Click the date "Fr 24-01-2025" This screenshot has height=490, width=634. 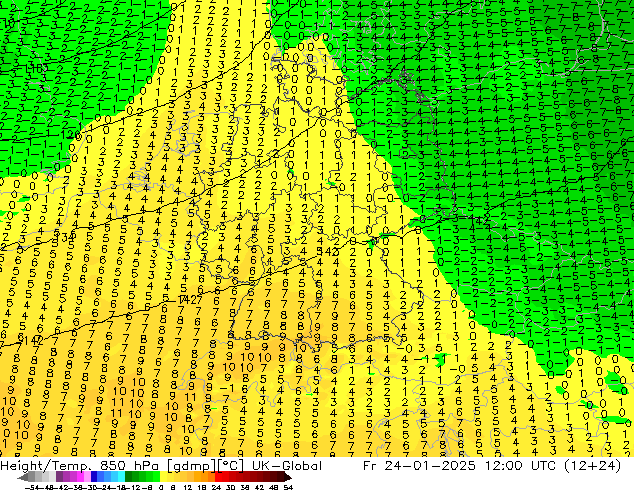click(419, 466)
